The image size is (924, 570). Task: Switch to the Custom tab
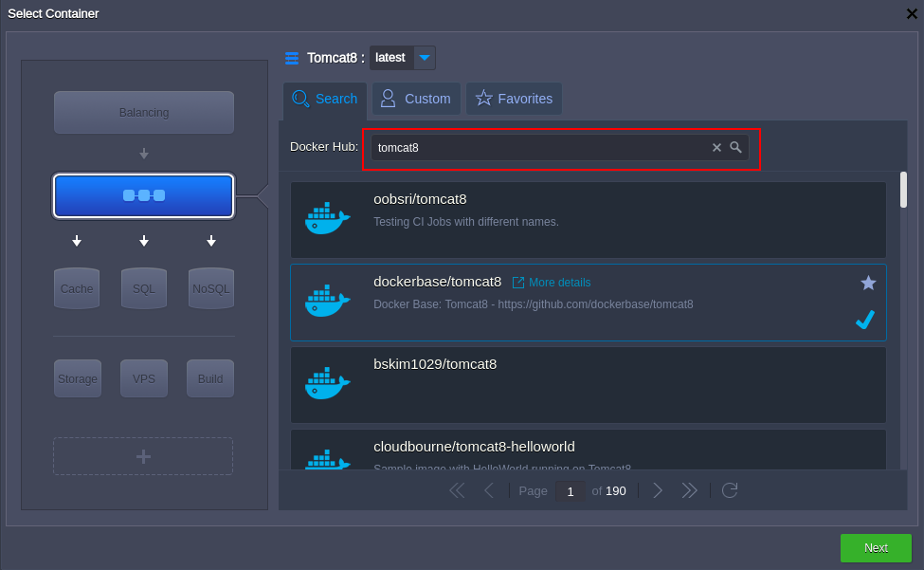(x=416, y=99)
